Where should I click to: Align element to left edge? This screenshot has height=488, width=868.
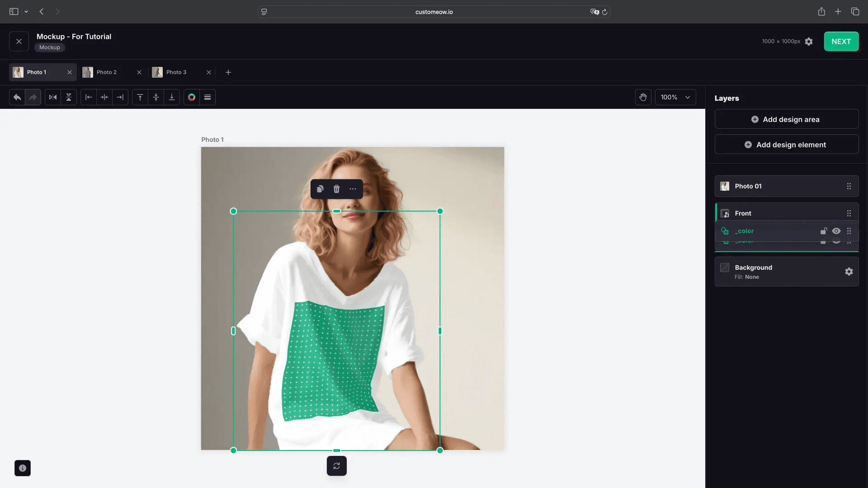point(89,97)
